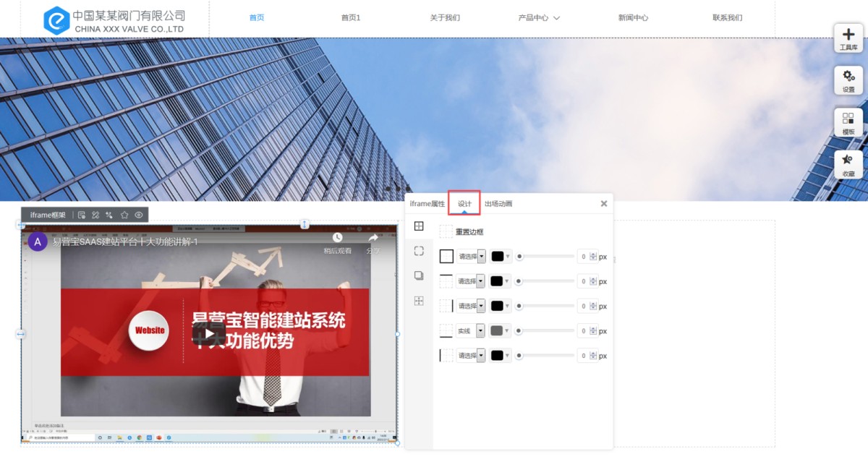Expand the 产品中心 navigation dropdown

539,18
